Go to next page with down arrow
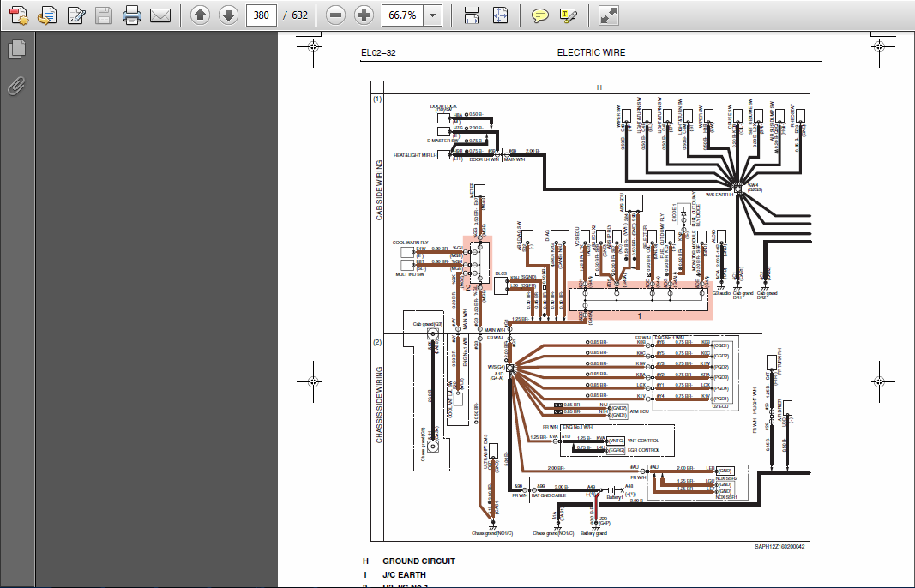 click(x=228, y=15)
